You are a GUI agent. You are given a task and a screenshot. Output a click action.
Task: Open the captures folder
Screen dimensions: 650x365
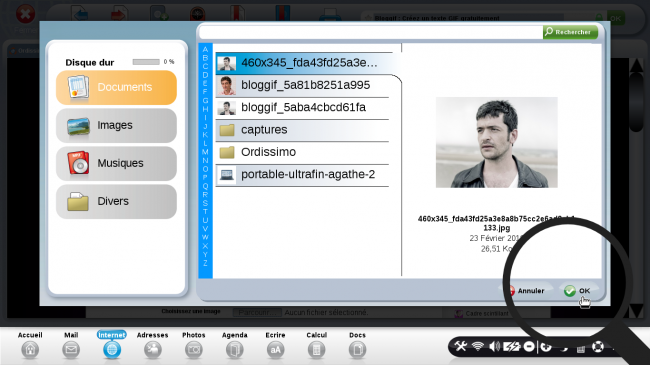click(x=302, y=130)
